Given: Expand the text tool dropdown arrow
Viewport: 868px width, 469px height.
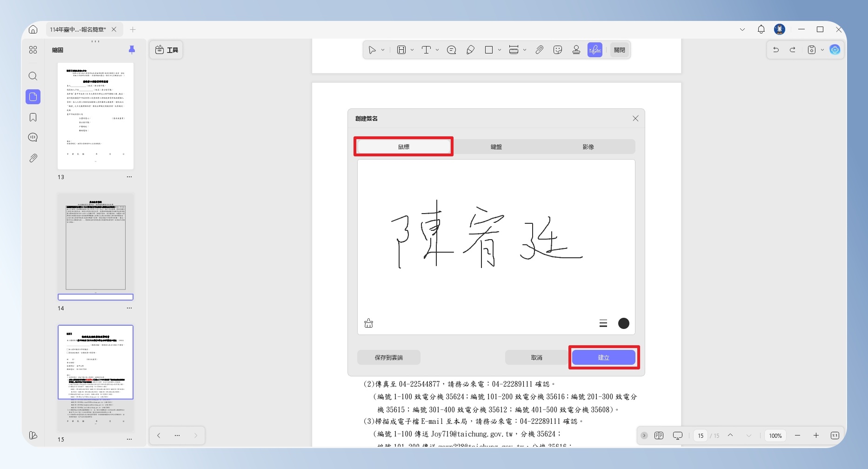Looking at the screenshot, I should (437, 50).
